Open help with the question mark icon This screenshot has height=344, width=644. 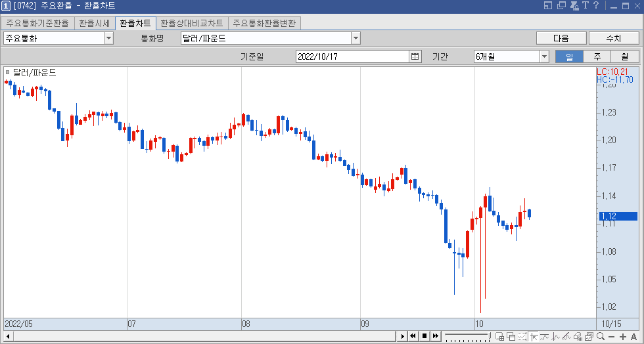pyautogui.click(x=596, y=5)
